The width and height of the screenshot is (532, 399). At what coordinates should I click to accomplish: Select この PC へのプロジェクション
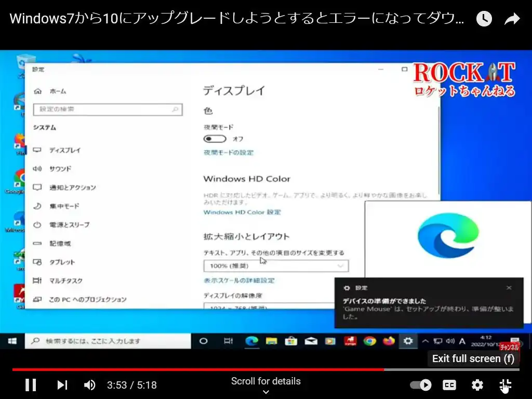tap(79, 299)
